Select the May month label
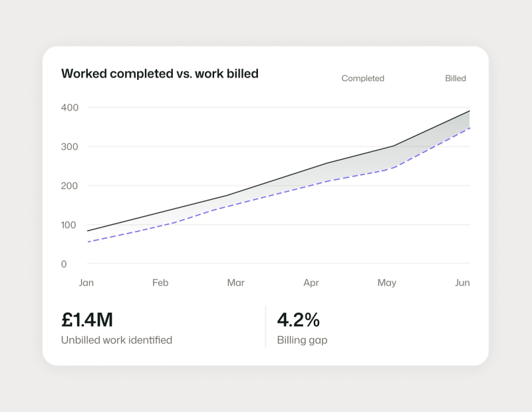 click(x=387, y=283)
